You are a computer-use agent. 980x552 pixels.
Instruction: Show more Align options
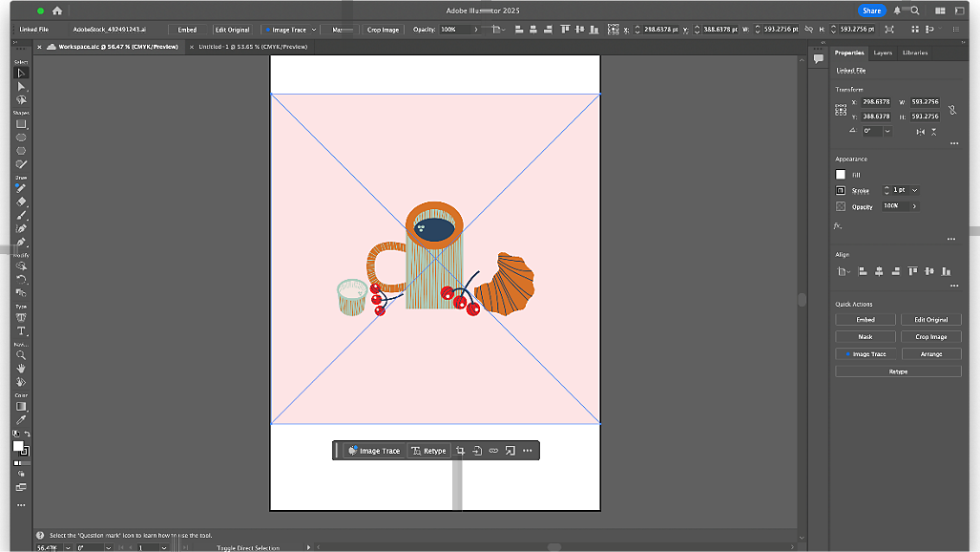(953, 286)
